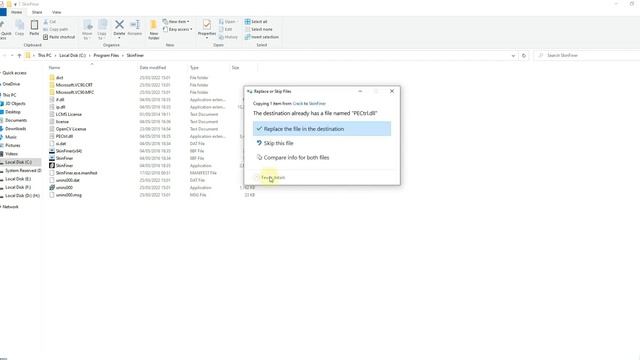Screen dimensions: 640x360
Task: Select This PC in navigation pane
Action: pyautogui.click(x=9, y=95)
